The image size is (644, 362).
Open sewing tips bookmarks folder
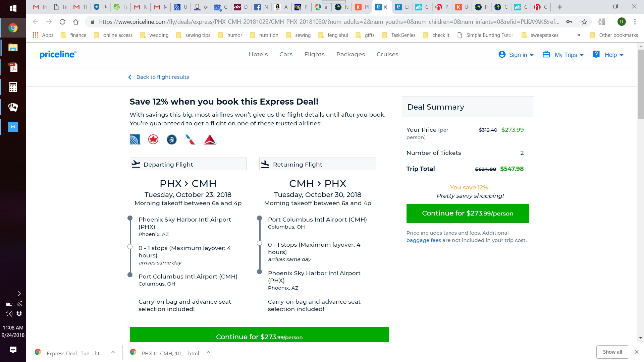pos(193,35)
